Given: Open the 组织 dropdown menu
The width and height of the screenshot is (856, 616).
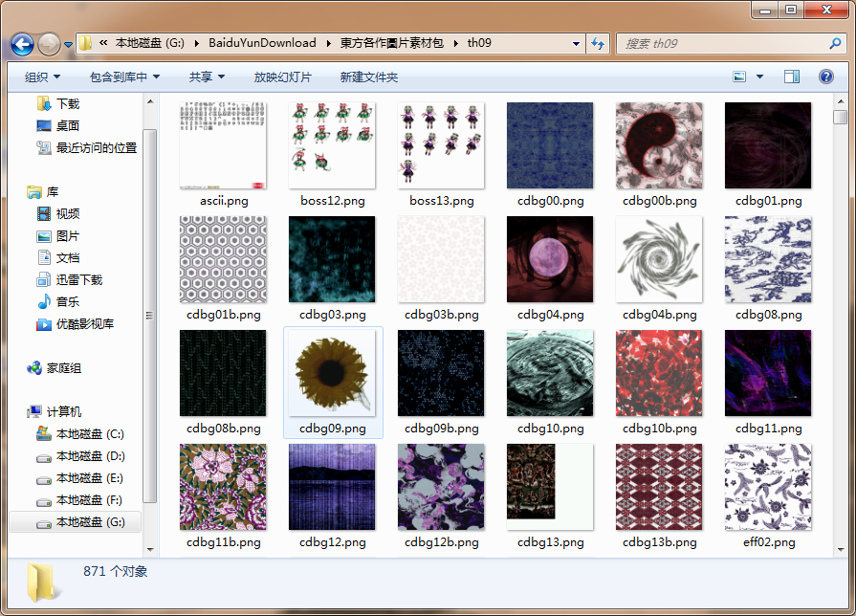Looking at the screenshot, I should click(42, 77).
